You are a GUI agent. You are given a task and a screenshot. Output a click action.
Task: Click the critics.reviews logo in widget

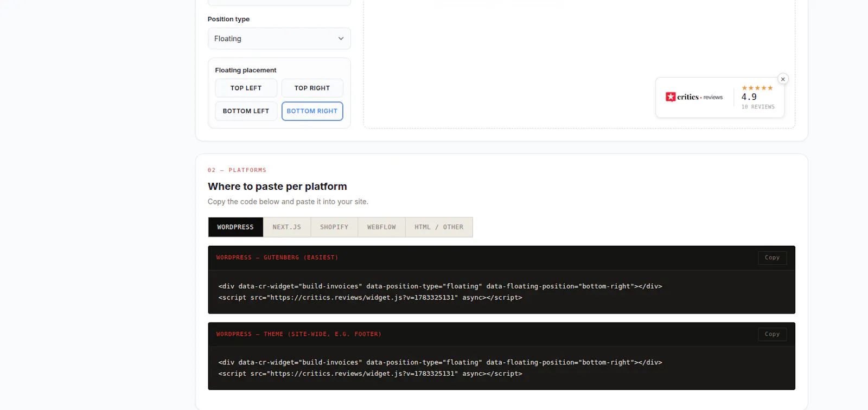[x=694, y=97]
